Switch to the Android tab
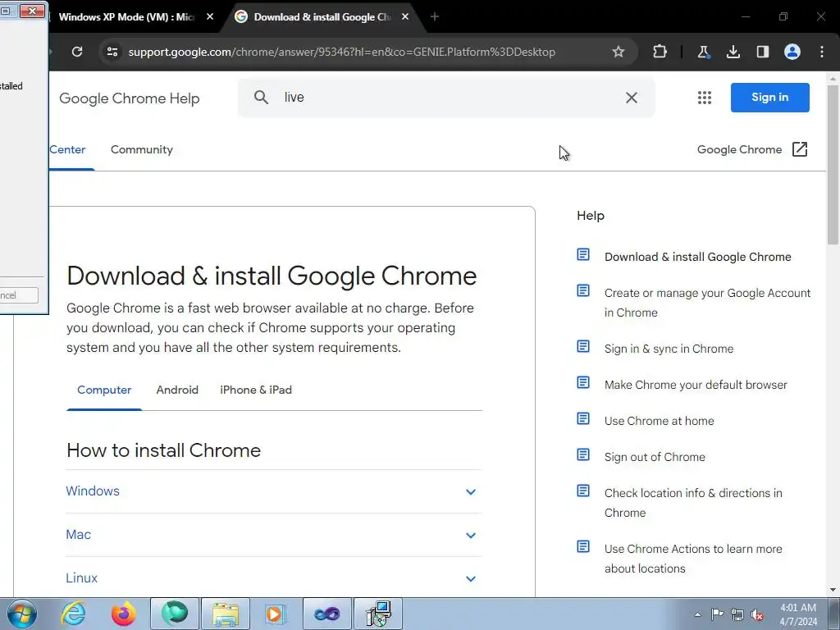This screenshot has height=630, width=840. tap(177, 390)
